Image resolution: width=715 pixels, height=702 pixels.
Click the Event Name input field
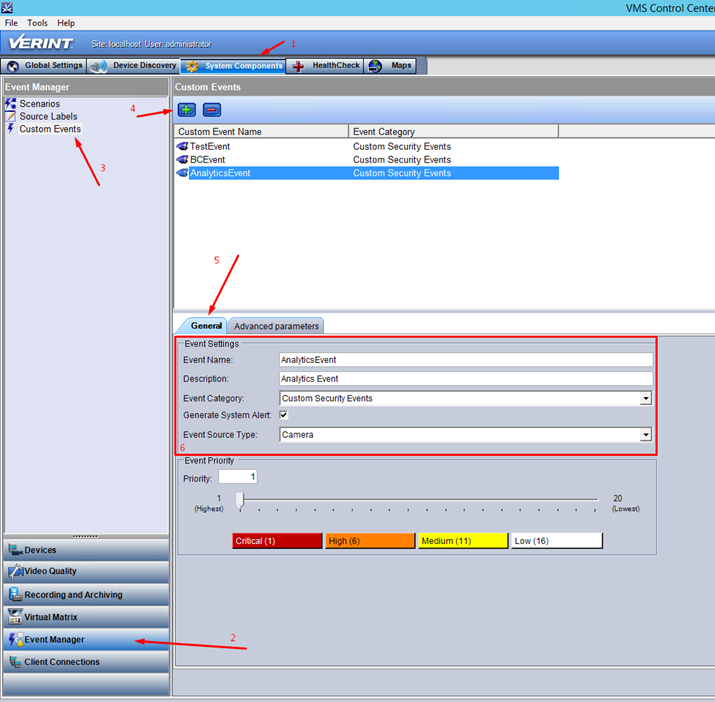[x=466, y=360]
